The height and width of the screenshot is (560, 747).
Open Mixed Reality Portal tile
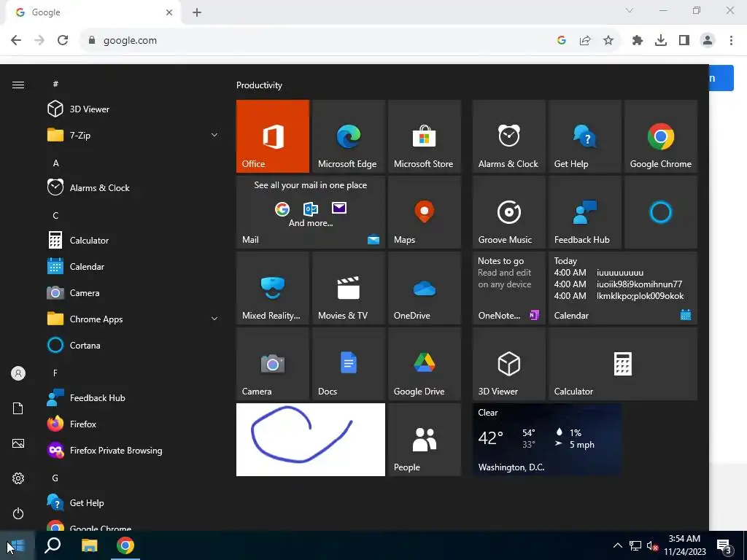[273, 288]
